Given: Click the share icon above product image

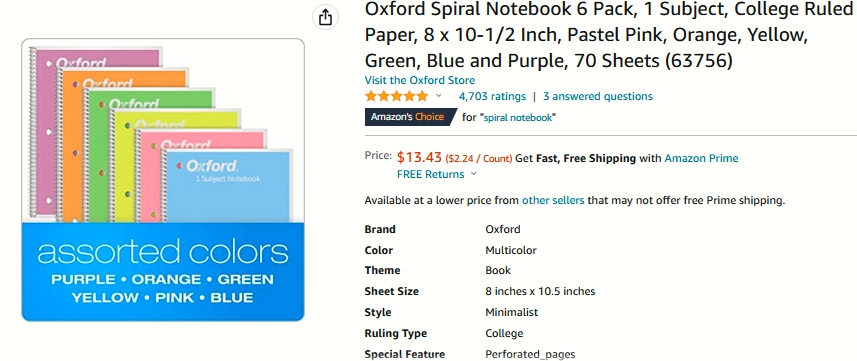Looking at the screenshot, I should click(x=325, y=18).
